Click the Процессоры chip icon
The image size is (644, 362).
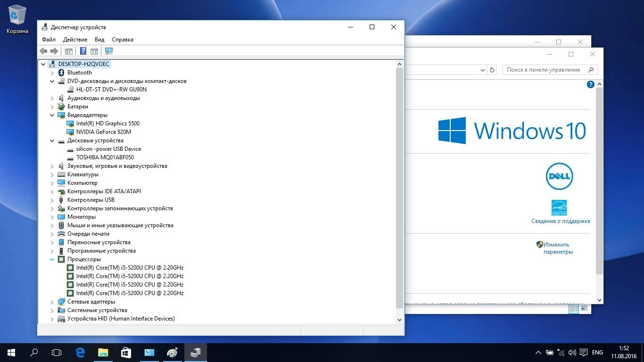pyautogui.click(x=61, y=259)
